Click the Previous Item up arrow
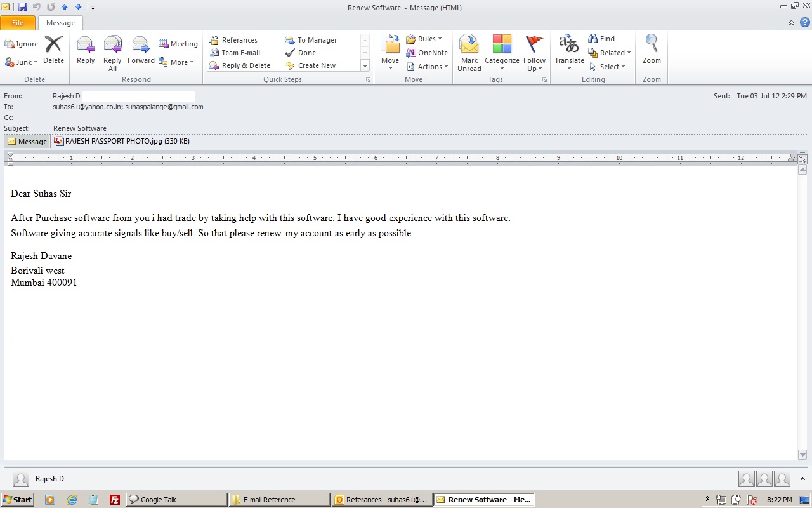The image size is (812, 508). tap(64, 7)
